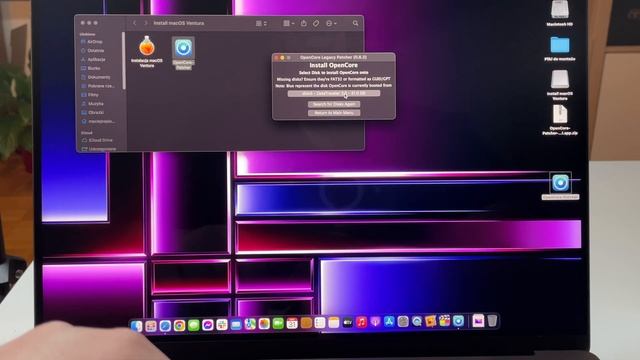This screenshot has width=640, height=360.
Task: Open Apple TV from the Dock
Action: coord(348,323)
